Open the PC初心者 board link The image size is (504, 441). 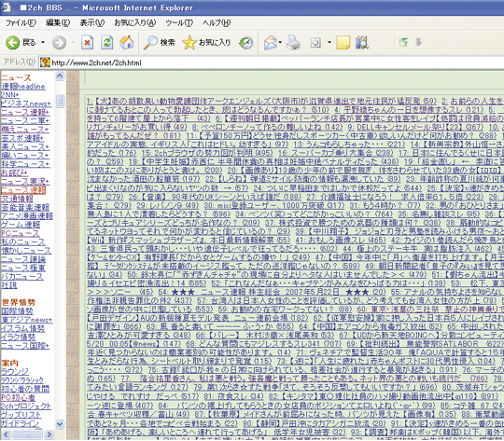tap(18, 397)
